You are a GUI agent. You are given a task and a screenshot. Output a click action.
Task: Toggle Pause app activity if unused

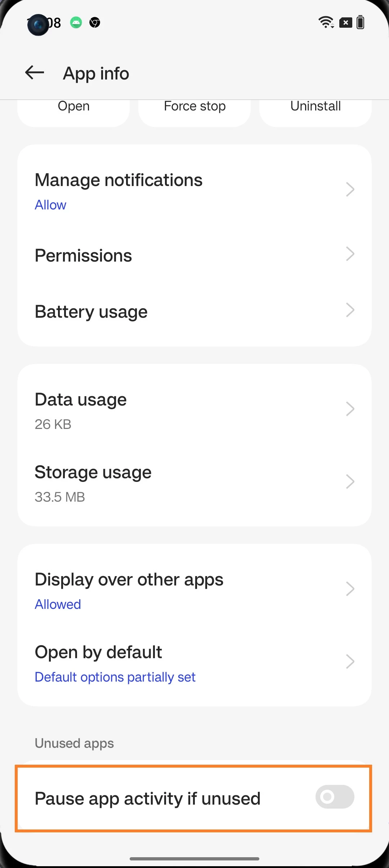pos(335,797)
